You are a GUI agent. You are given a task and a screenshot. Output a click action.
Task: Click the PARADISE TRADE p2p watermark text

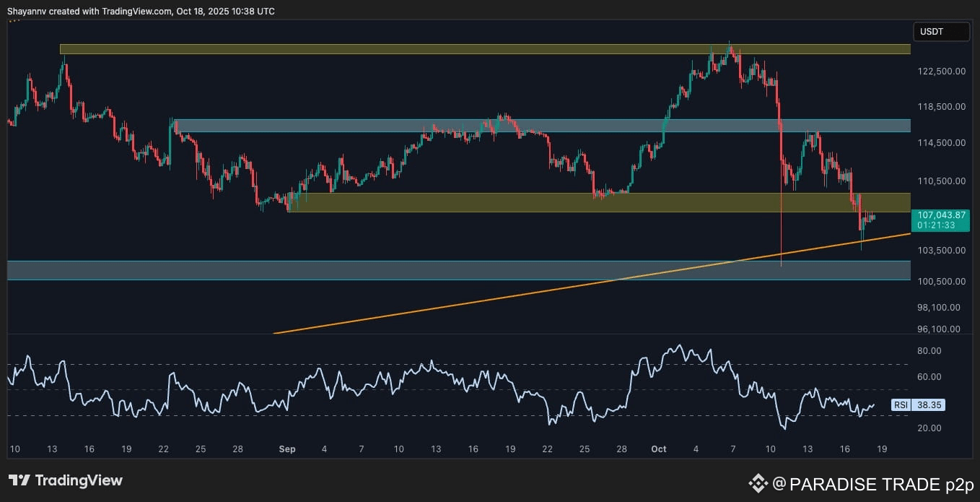(x=879, y=483)
